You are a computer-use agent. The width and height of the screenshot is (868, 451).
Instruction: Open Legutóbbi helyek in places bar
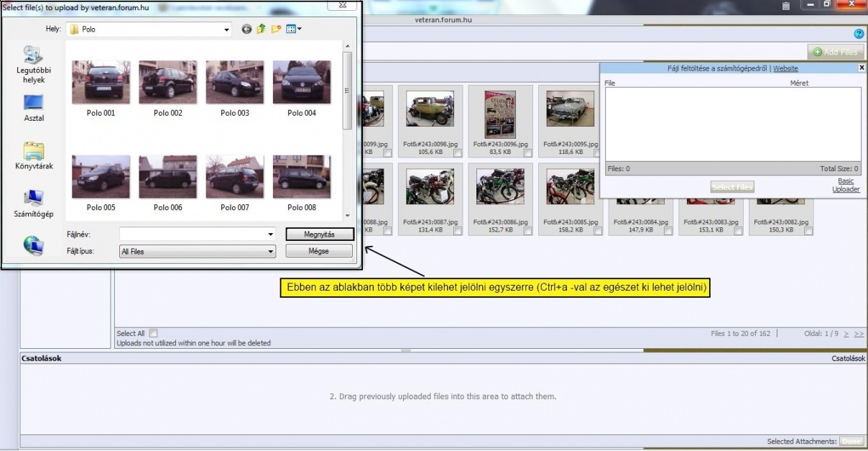(x=33, y=64)
